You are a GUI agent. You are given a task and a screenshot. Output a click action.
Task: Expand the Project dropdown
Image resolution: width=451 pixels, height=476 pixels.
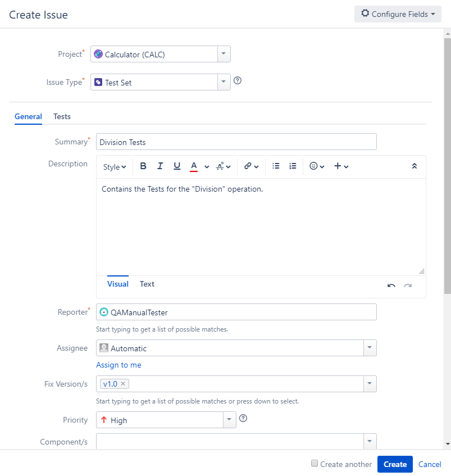tap(224, 54)
